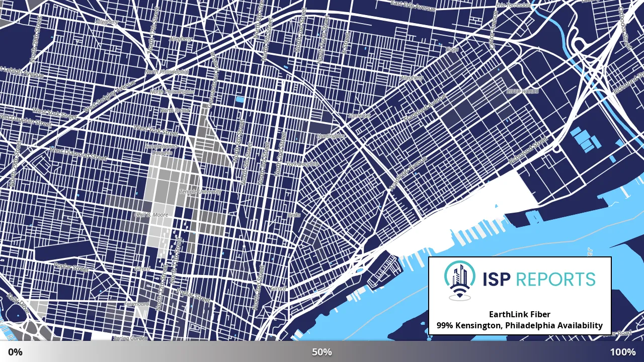Click the ISP REPORTS wordmark text
The width and height of the screenshot is (644, 362).
click(539, 279)
